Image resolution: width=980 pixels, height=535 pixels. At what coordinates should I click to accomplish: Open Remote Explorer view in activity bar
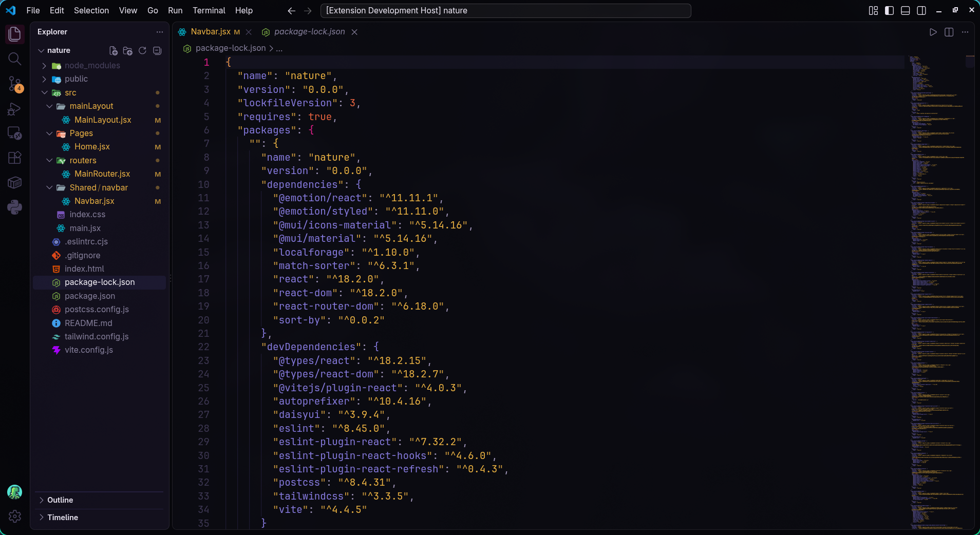(14, 133)
